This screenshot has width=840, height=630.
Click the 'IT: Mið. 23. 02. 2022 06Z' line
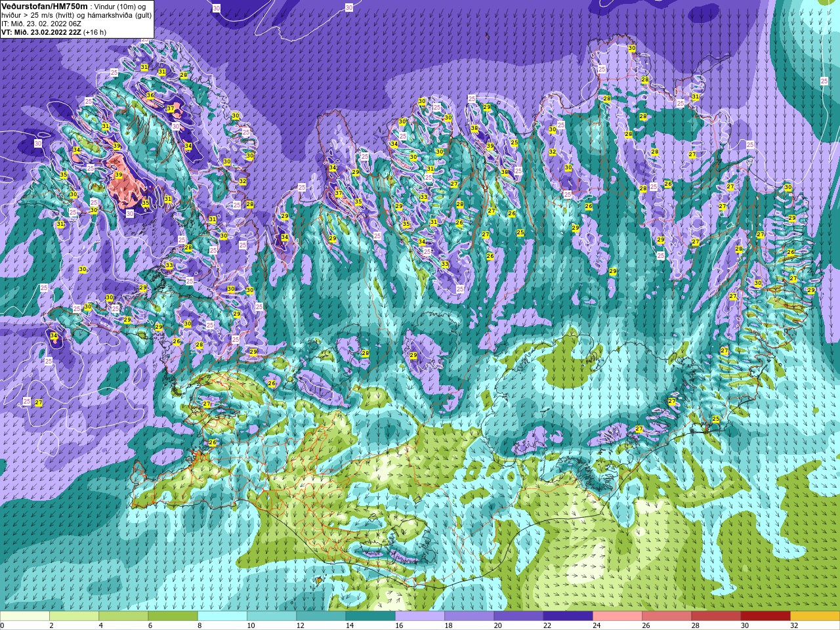pos(41,24)
